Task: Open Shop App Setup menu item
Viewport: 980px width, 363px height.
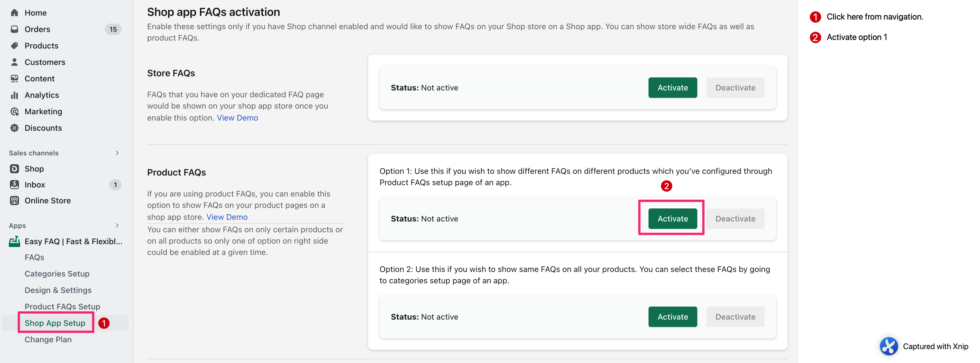Action: [55, 323]
